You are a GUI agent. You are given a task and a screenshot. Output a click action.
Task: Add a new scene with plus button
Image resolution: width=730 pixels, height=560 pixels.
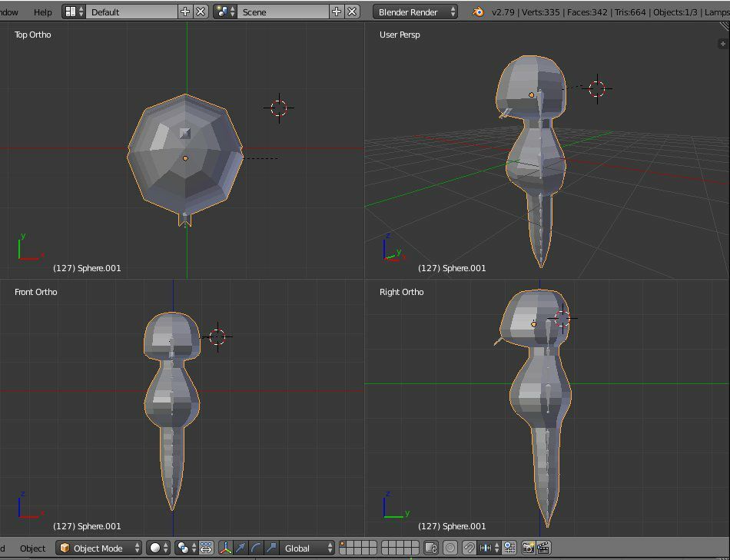click(x=336, y=12)
